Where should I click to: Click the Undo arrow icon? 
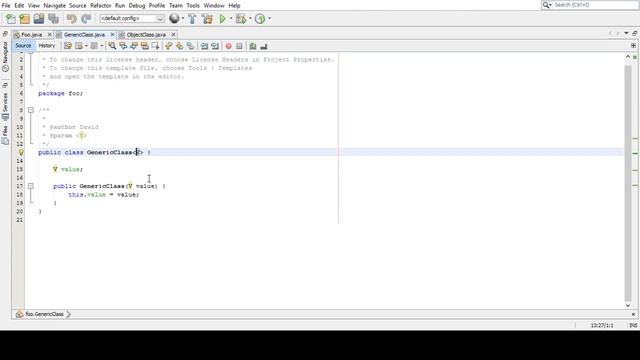point(72,19)
